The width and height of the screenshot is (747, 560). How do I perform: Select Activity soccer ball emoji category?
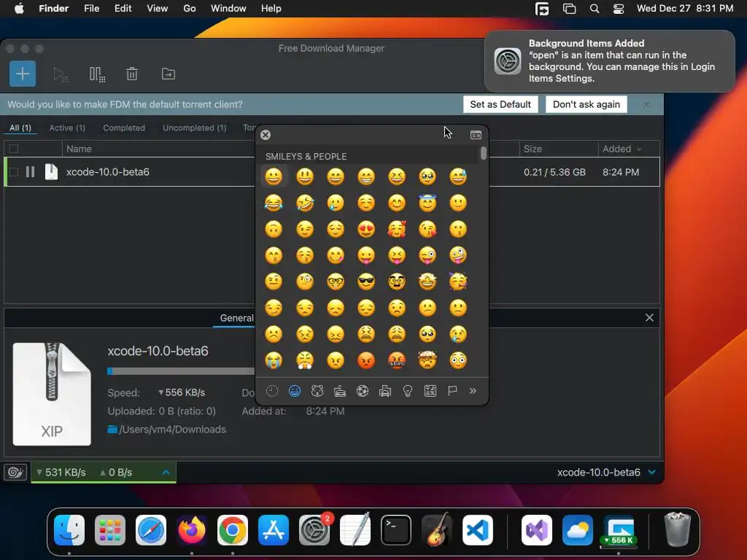pyautogui.click(x=363, y=391)
